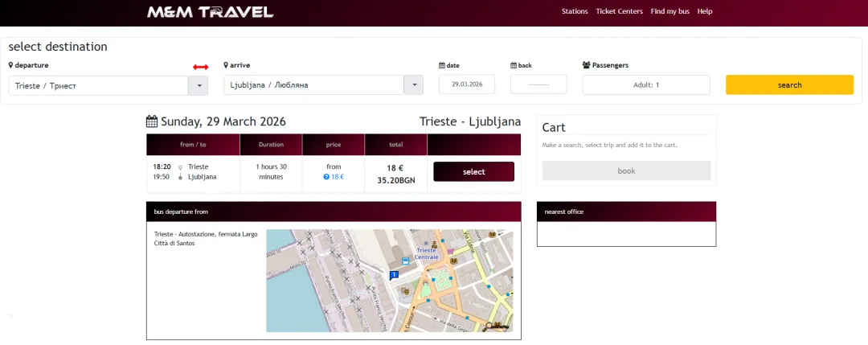Viewport: 868px width, 345px height.
Task: Click the calendar icon beside Sunday, 29 March 2026
Action: tap(152, 121)
